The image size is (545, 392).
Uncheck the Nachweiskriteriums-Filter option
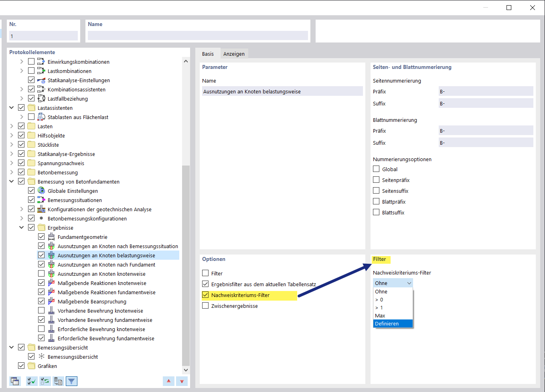205,295
